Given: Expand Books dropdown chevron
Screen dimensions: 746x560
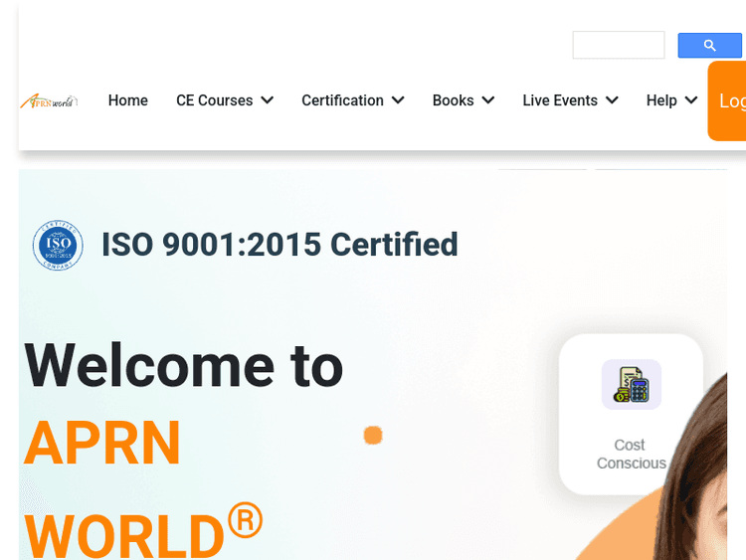Looking at the screenshot, I should coord(488,100).
